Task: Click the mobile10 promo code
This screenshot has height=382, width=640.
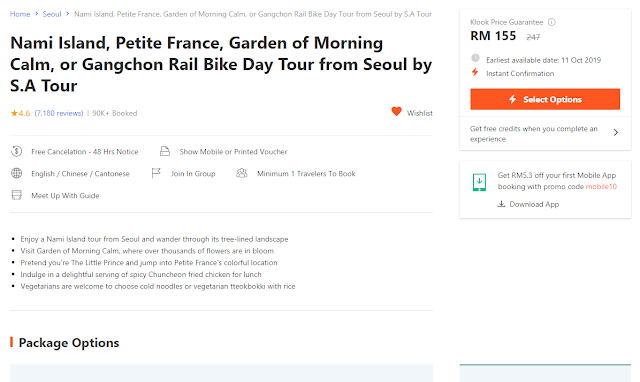Action: point(601,187)
